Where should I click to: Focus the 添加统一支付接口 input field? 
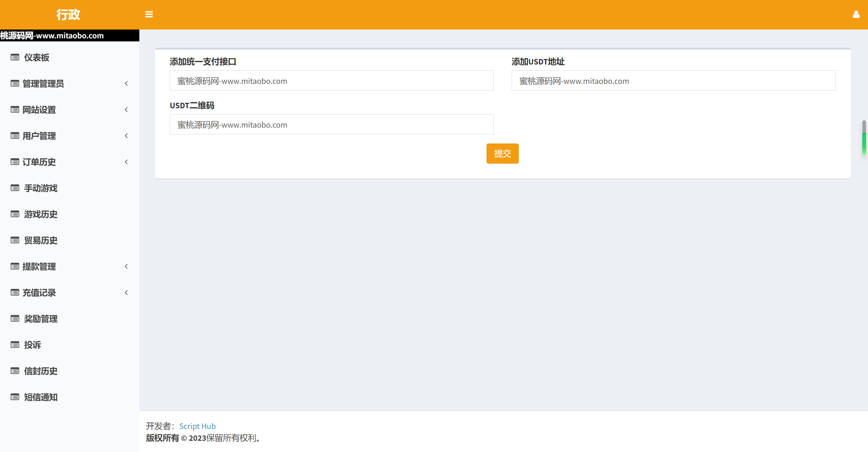(332, 81)
